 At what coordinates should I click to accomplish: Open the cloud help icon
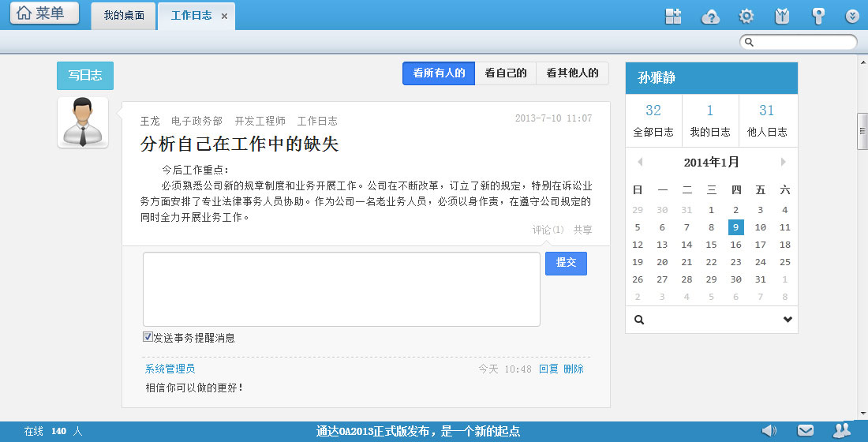click(x=710, y=16)
